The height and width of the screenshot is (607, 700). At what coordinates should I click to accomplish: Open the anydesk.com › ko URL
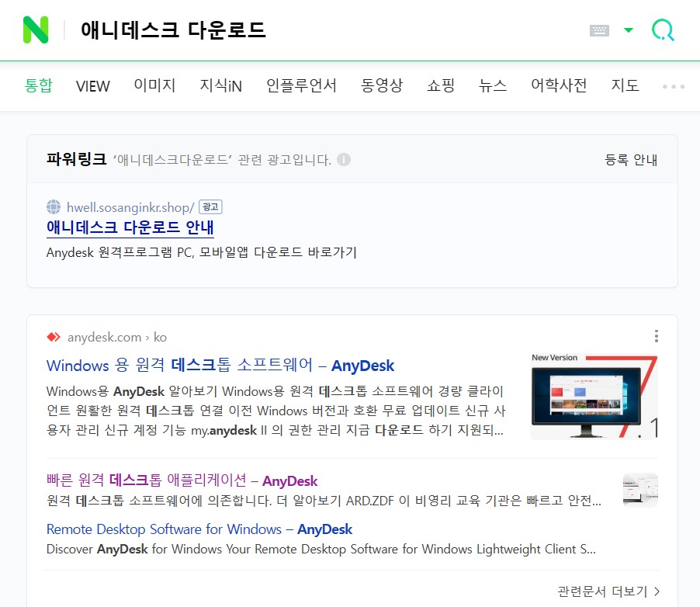pos(117,337)
